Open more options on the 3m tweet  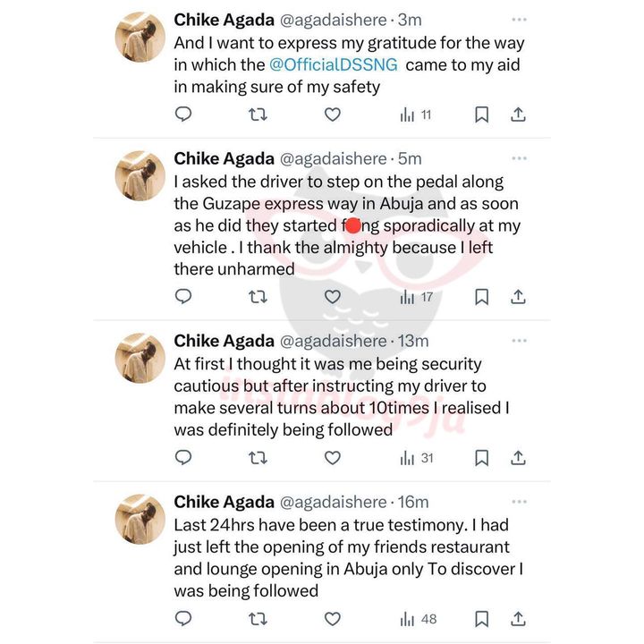[x=518, y=20]
